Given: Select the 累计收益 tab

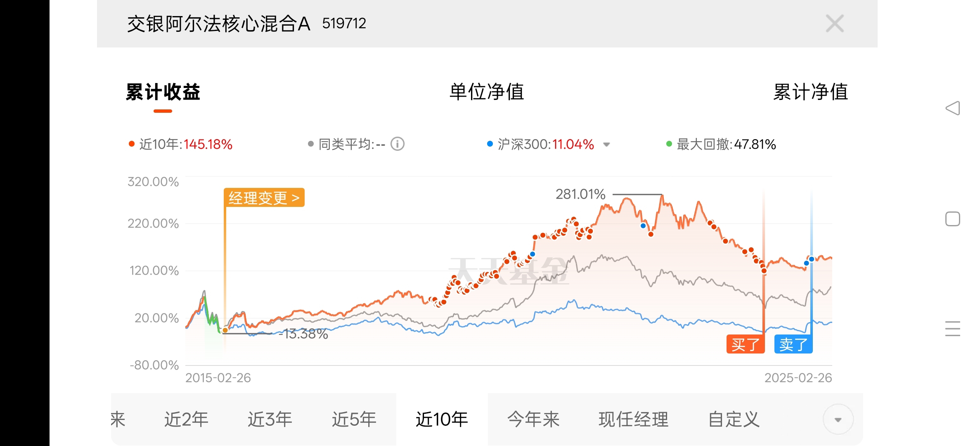Looking at the screenshot, I should pos(163,92).
